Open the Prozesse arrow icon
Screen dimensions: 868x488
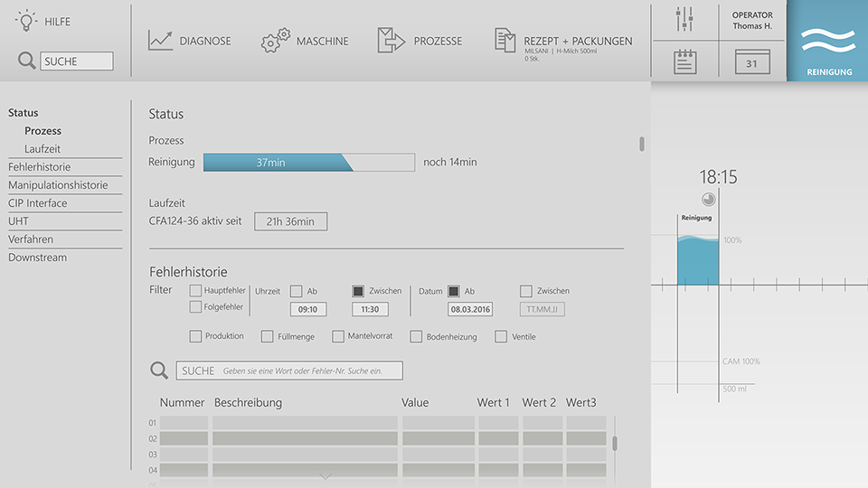tap(391, 40)
